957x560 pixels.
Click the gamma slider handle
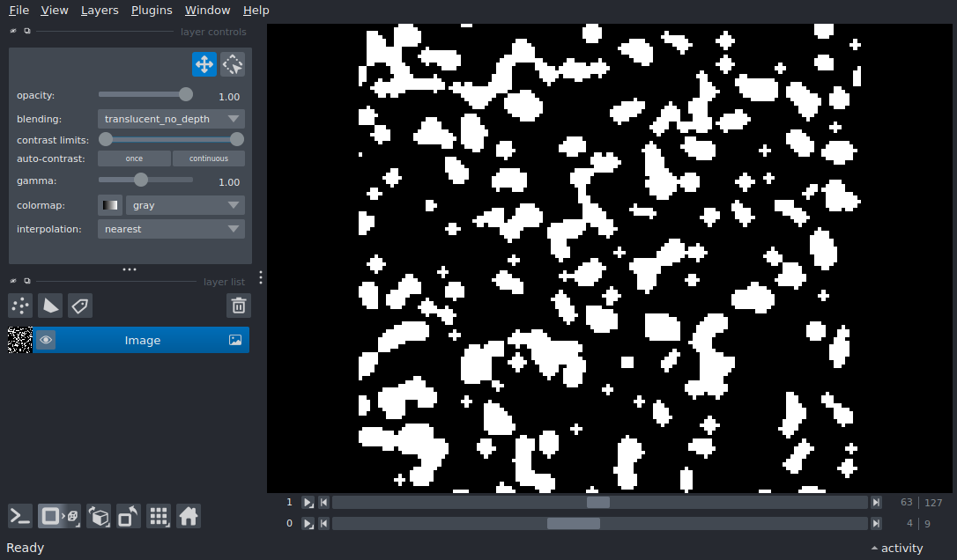point(141,180)
